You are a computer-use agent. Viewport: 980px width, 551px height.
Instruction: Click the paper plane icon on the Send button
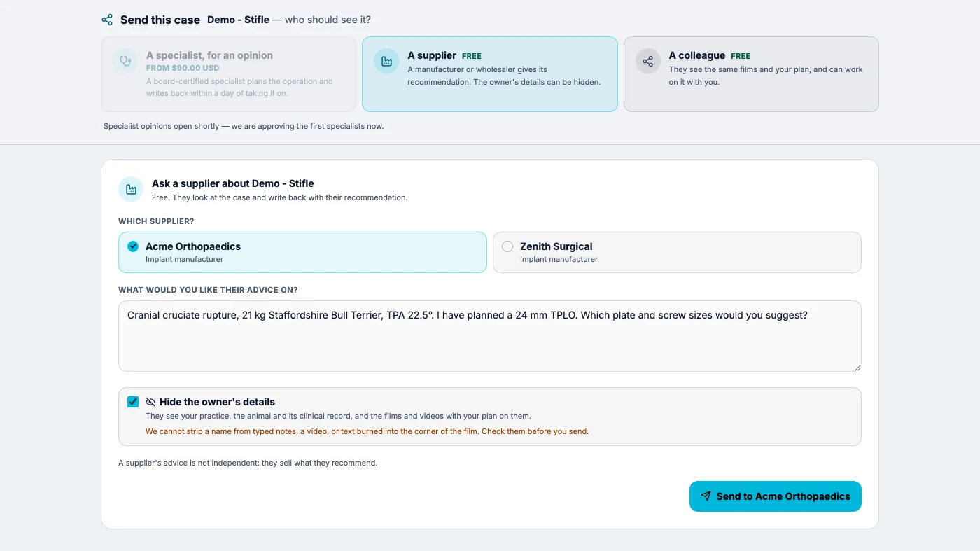click(706, 496)
